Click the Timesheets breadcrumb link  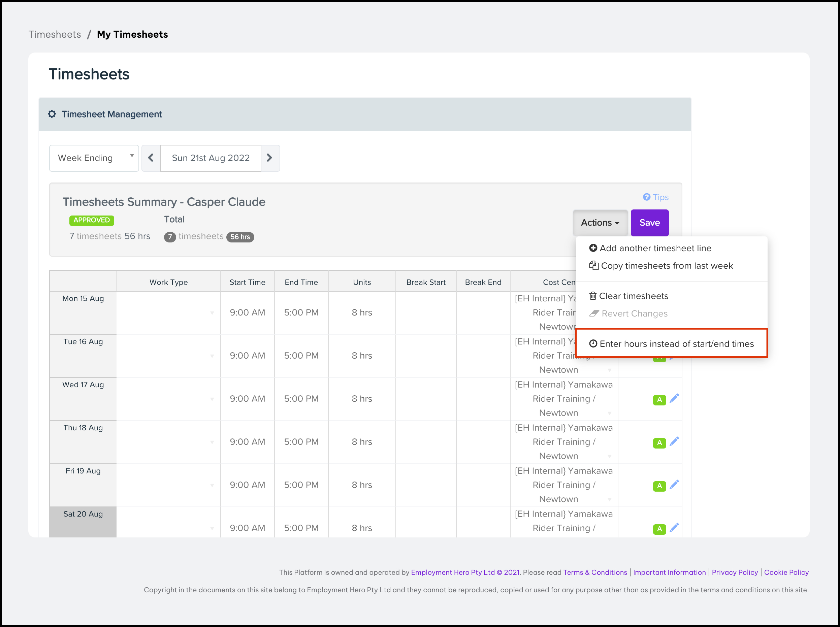pyautogui.click(x=55, y=34)
